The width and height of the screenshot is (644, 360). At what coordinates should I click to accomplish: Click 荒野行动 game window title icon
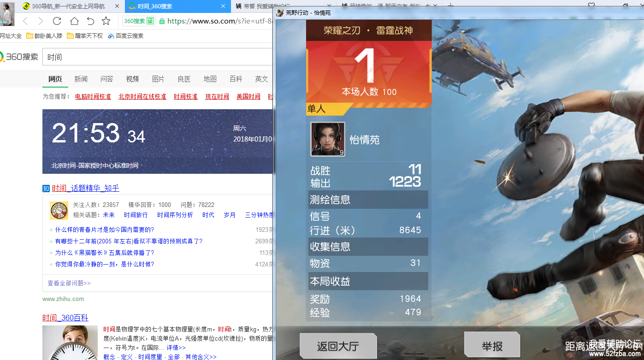point(280,12)
